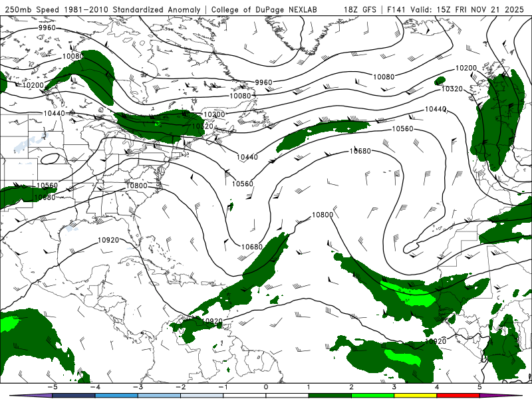Select the dark green 1 to 2 colorbar segment
This screenshot has width=532, height=399.
click(330, 396)
